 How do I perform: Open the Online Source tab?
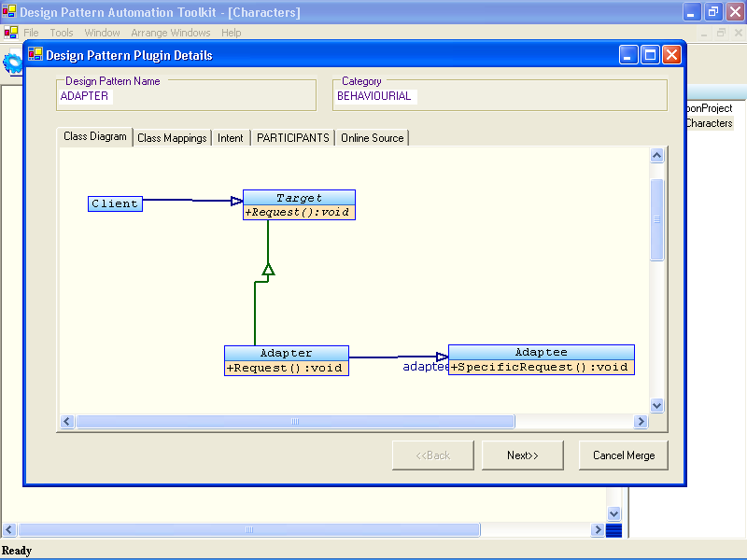(x=372, y=138)
